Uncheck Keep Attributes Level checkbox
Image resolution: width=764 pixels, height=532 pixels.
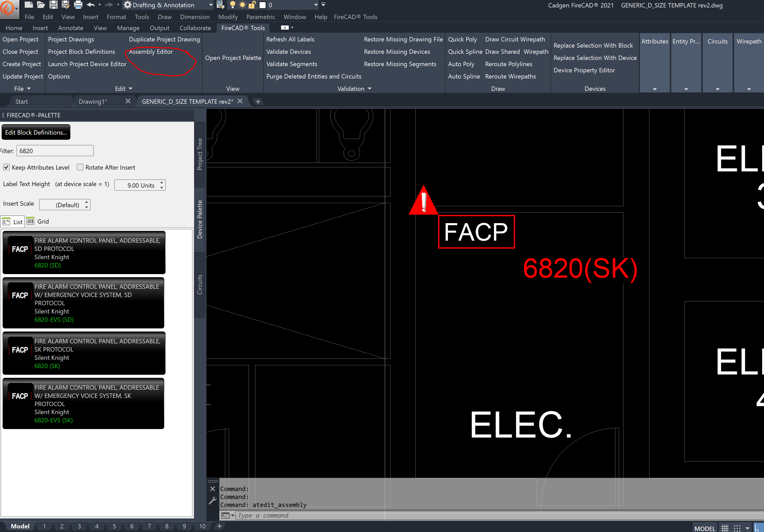pyautogui.click(x=6, y=167)
